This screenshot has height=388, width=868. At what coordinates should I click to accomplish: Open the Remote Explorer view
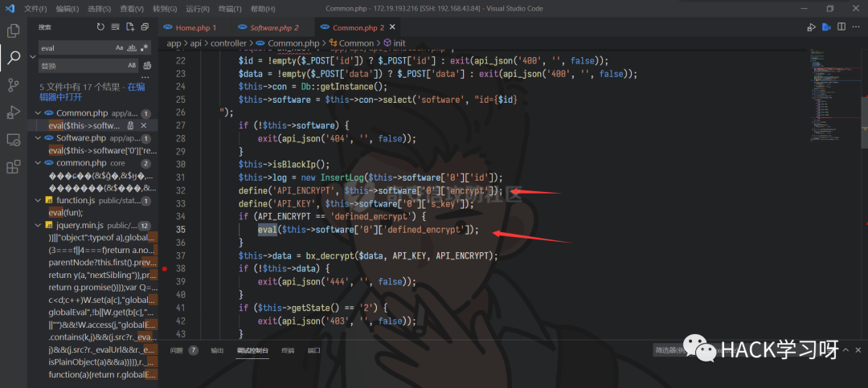[x=13, y=140]
